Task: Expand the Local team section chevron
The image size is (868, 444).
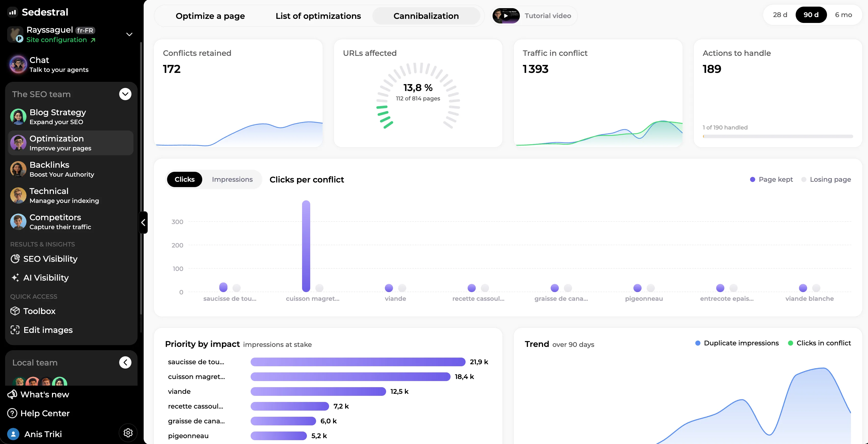Action: [125, 362]
